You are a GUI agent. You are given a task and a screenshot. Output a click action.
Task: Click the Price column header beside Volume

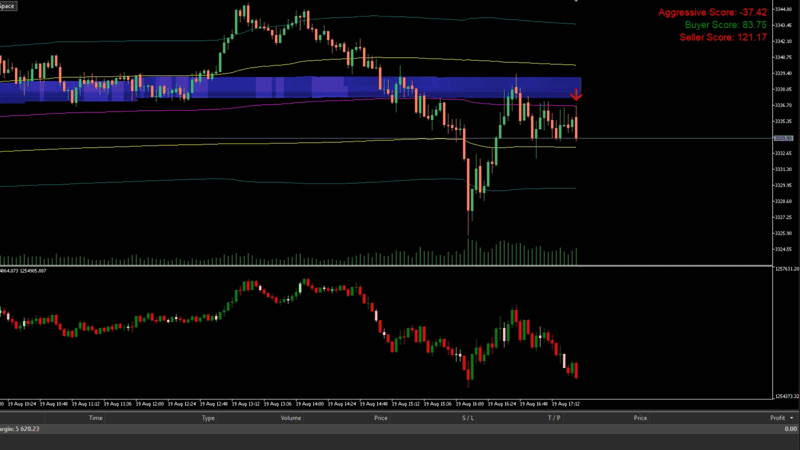(x=381, y=418)
